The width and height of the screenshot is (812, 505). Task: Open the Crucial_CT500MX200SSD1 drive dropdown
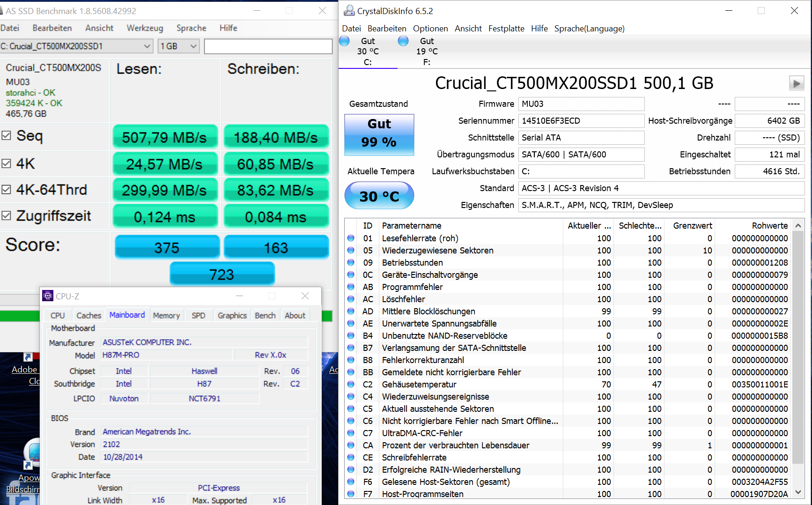click(x=76, y=46)
